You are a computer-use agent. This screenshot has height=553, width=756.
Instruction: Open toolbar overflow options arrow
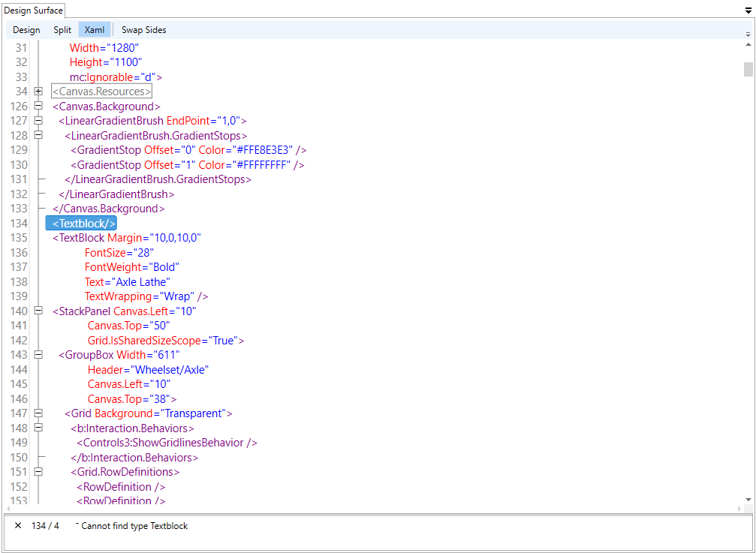pyautogui.click(x=748, y=35)
